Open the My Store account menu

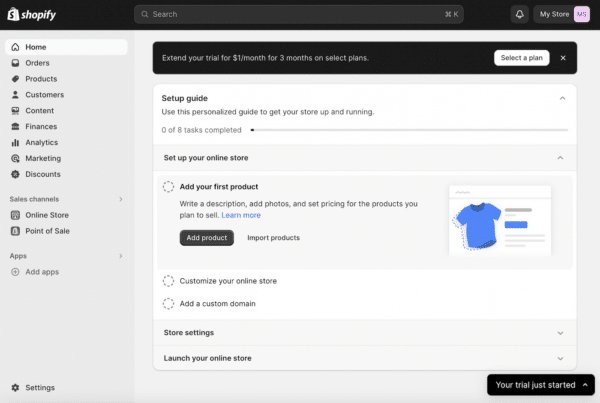[562, 15]
